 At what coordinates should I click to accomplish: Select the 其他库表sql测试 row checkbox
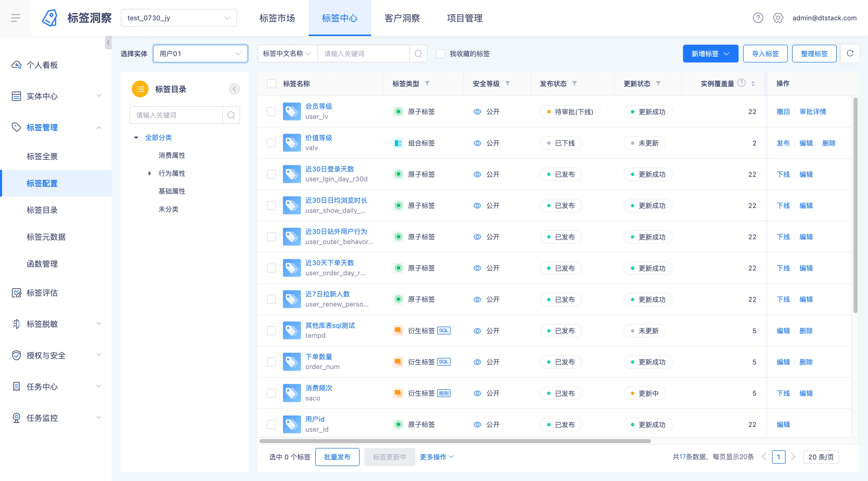(x=271, y=331)
